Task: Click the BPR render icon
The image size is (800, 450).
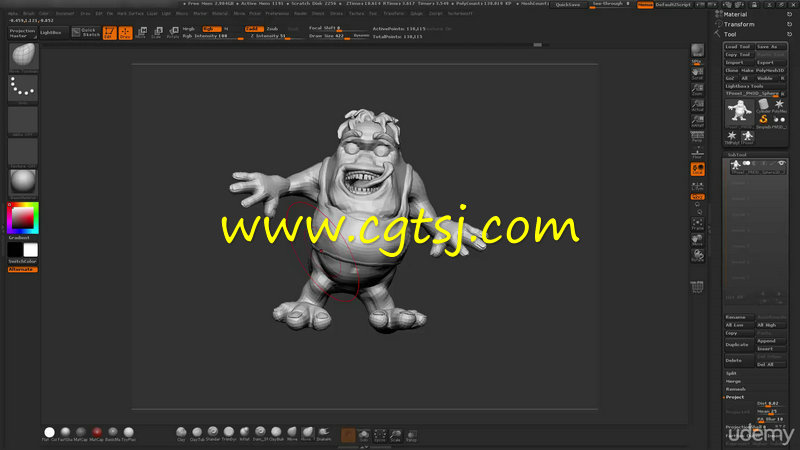Action: [x=697, y=51]
